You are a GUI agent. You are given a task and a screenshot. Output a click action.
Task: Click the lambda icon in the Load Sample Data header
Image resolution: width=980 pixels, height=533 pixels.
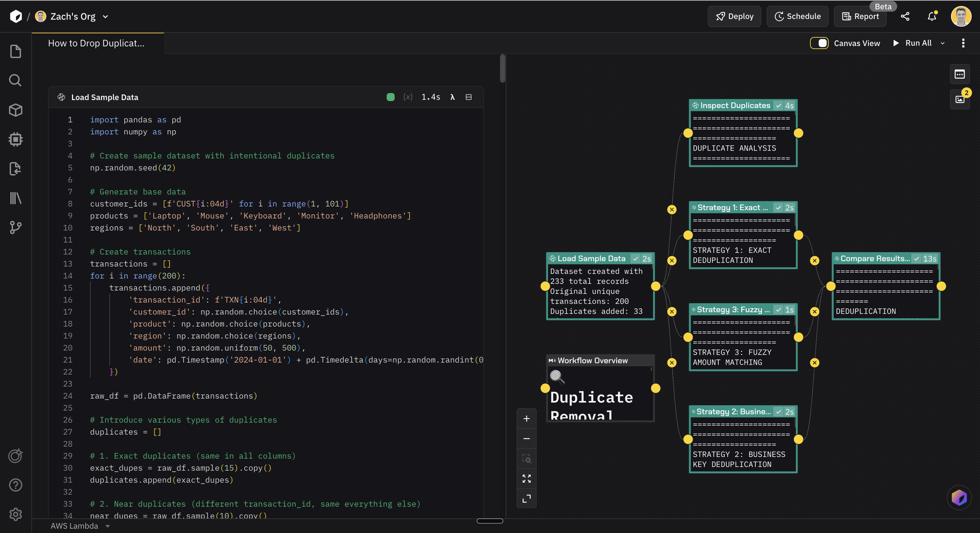452,97
